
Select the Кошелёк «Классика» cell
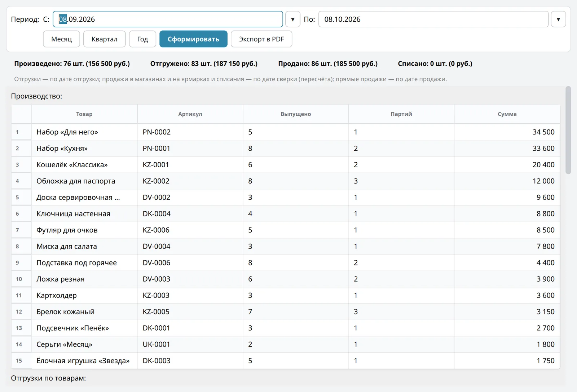pyautogui.click(x=84, y=165)
